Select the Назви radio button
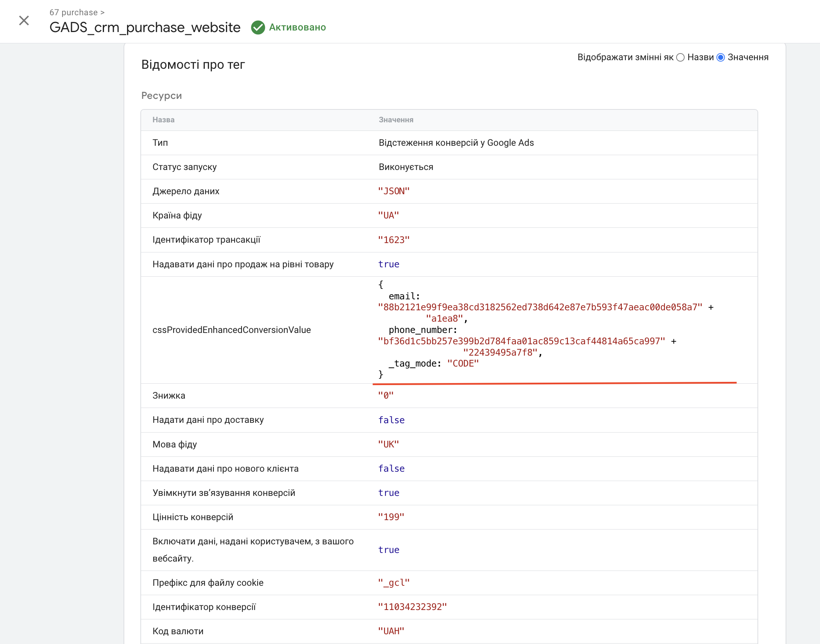This screenshot has width=820, height=644. pos(680,57)
